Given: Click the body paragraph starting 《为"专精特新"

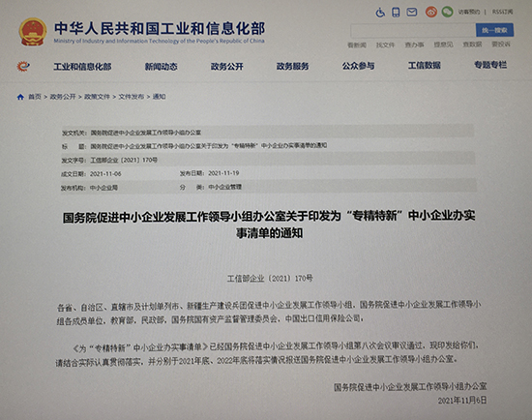Looking at the screenshot, I should point(267,353).
